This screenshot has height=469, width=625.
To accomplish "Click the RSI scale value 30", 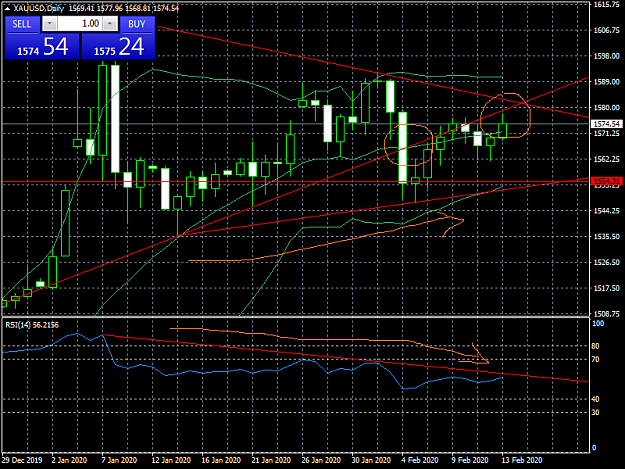I will (595, 412).
